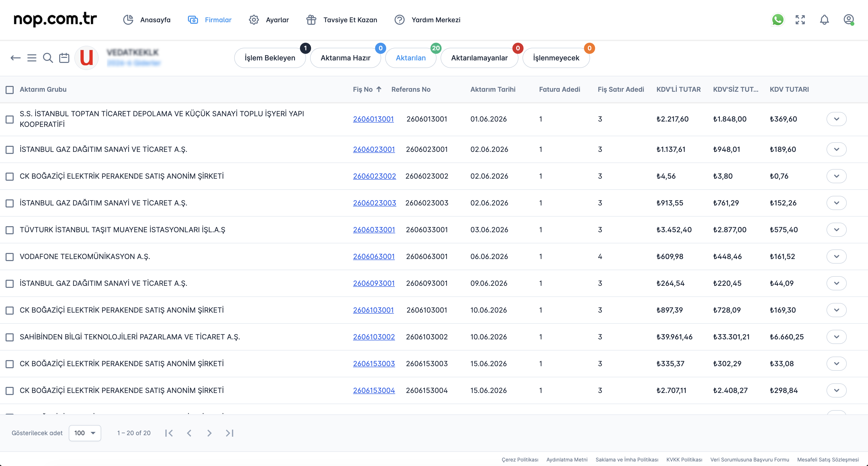Click the Yardım Merkezi question mark icon

[x=399, y=20]
